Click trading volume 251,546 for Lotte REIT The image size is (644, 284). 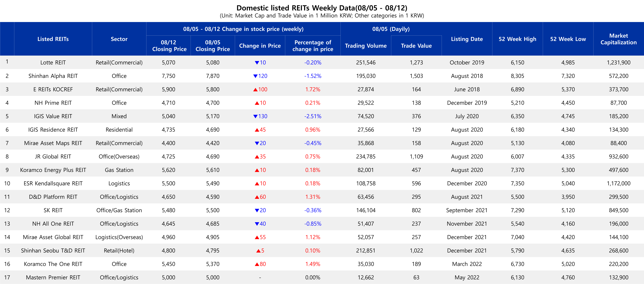coord(366,63)
